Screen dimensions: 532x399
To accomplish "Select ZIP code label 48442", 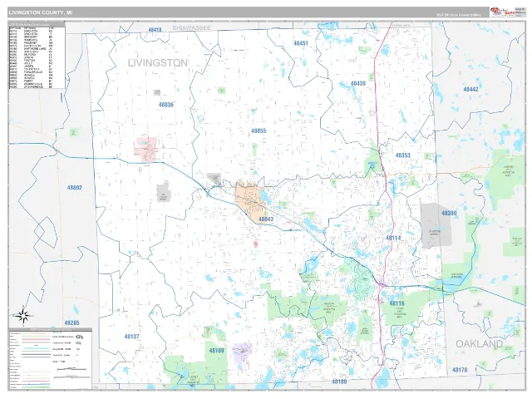I will [x=470, y=89].
